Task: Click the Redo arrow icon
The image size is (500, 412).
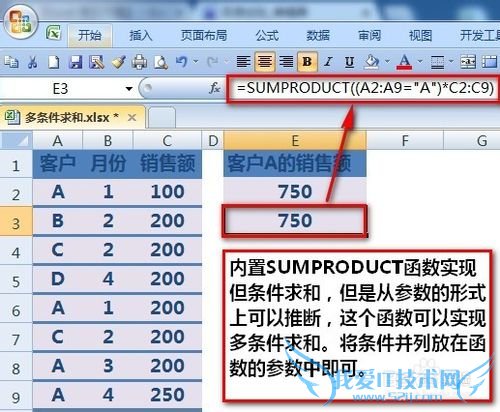Action: (x=212, y=62)
